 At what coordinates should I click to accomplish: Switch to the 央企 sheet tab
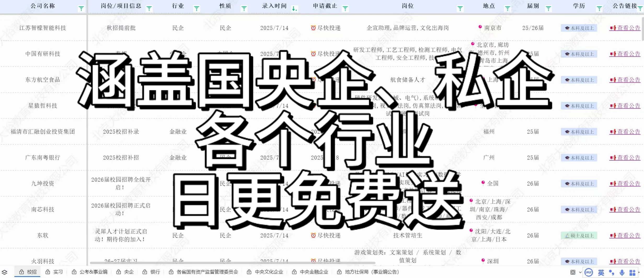click(x=125, y=272)
